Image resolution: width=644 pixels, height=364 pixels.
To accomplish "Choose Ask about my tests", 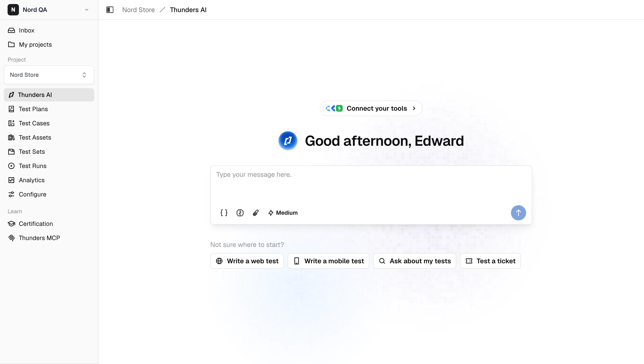I will pyautogui.click(x=415, y=261).
